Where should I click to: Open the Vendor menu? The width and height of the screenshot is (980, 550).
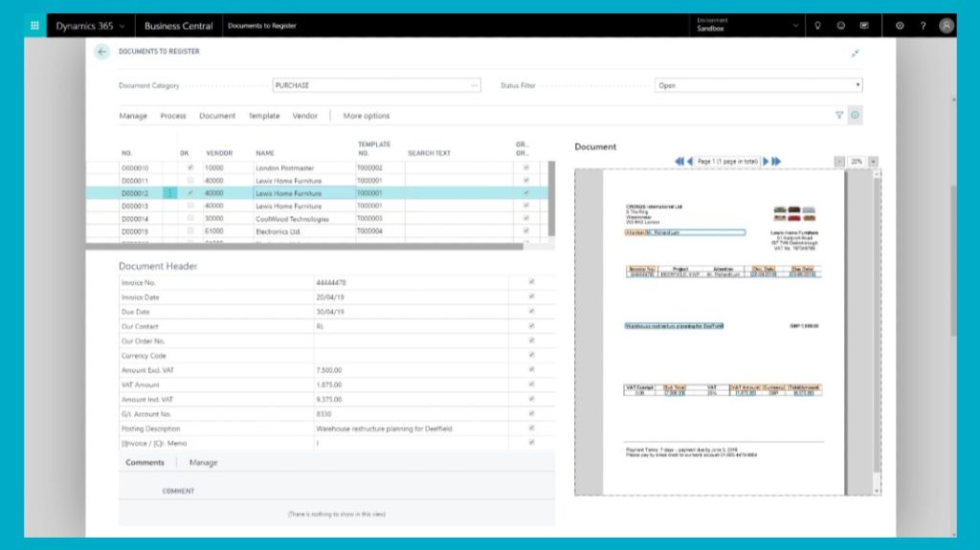tap(304, 116)
